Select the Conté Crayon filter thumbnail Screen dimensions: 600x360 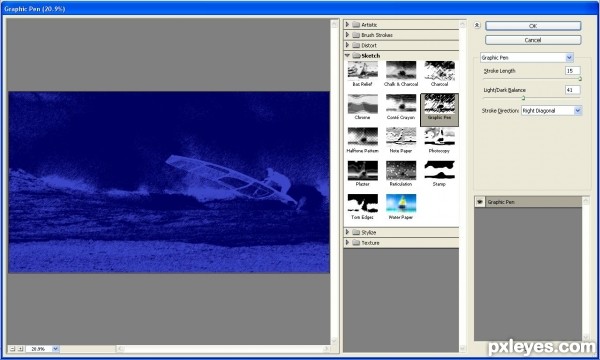[401, 104]
